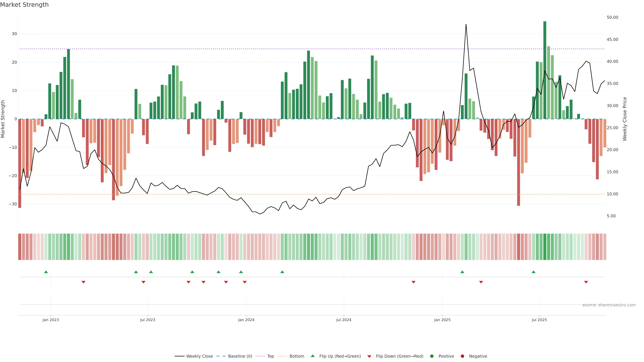
Task: Click the Jan 2024 x-axis label
Action: [246, 320]
